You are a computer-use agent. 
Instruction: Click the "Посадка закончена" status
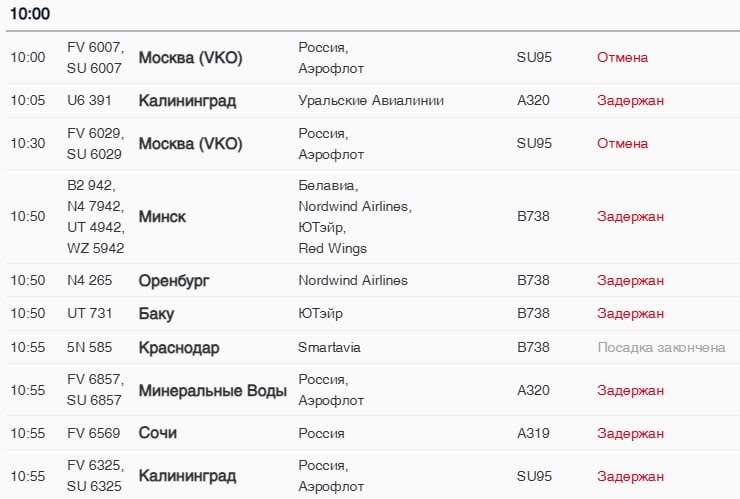(x=661, y=348)
